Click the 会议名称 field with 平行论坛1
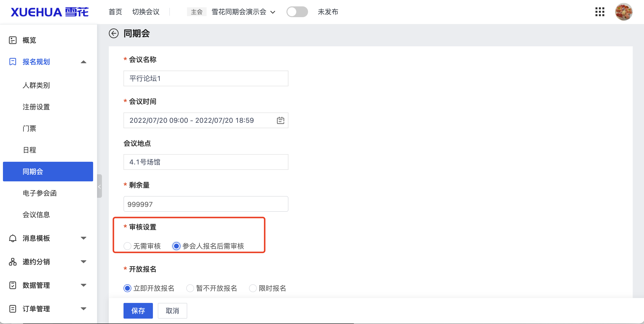The width and height of the screenshot is (644, 324). point(206,78)
